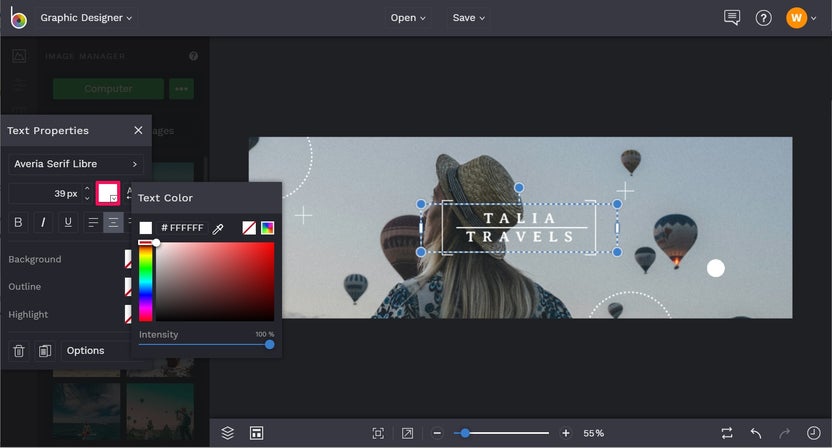
Task: Open the Open menu
Action: [408, 18]
